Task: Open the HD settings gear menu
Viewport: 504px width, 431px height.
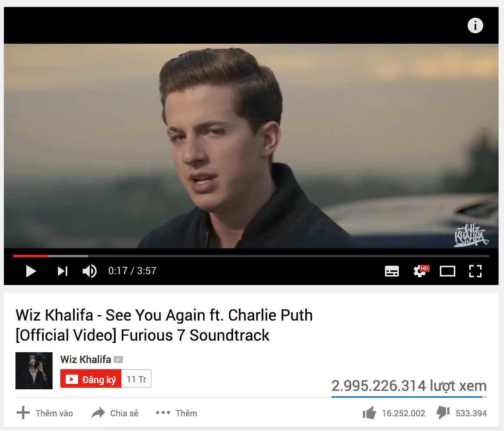Action: point(421,271)
